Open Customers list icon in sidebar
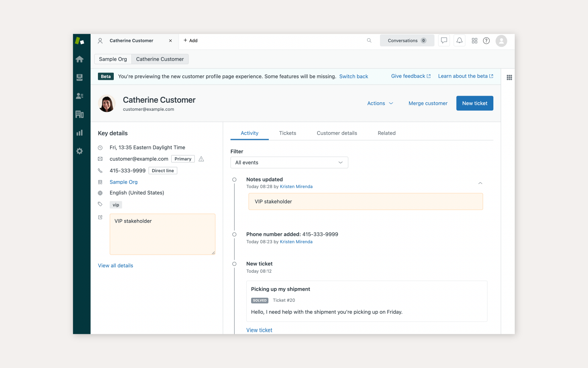 (80, 96)
